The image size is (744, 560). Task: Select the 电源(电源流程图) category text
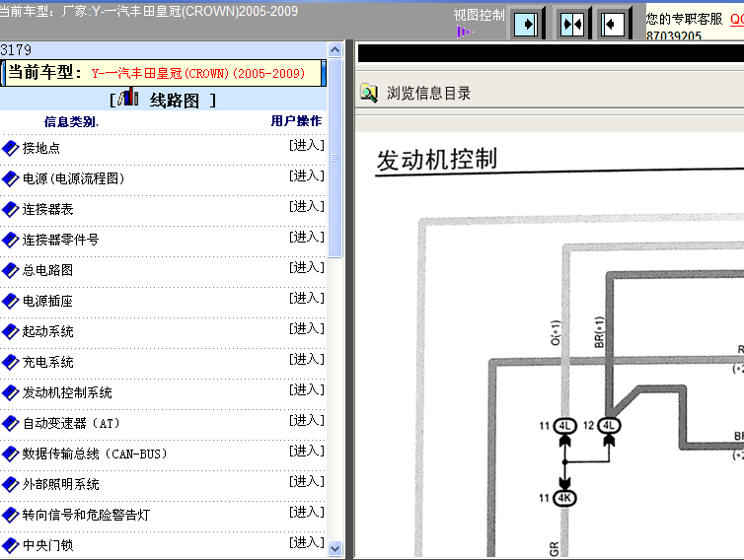(x=74, y=178)
